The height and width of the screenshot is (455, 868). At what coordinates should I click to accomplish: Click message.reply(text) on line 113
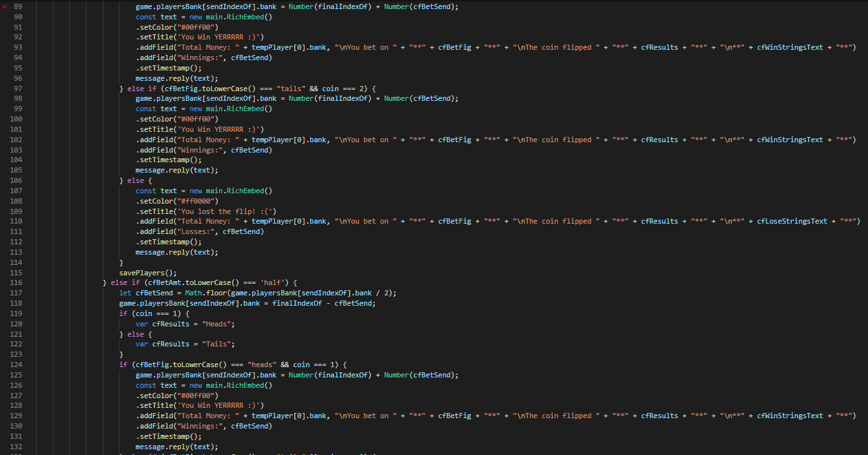coord(176,252)
